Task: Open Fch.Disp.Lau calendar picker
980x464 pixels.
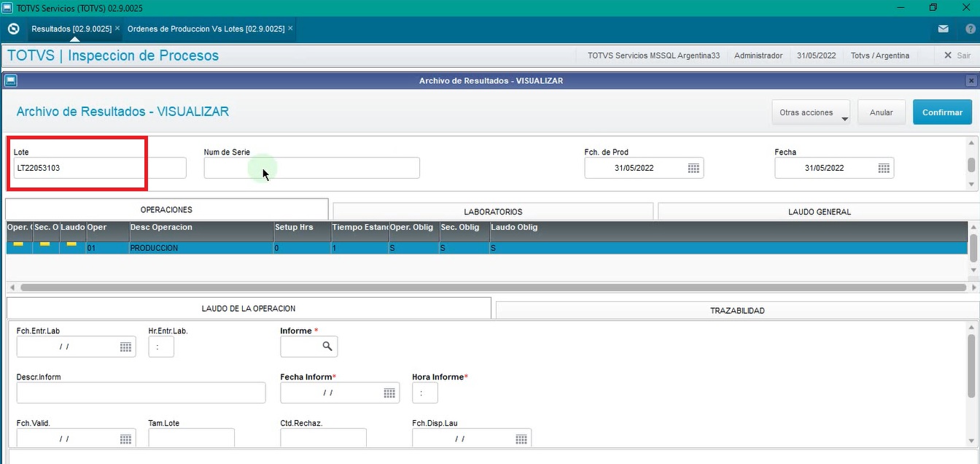Action: pyautogui.click(x=521, y=438)
